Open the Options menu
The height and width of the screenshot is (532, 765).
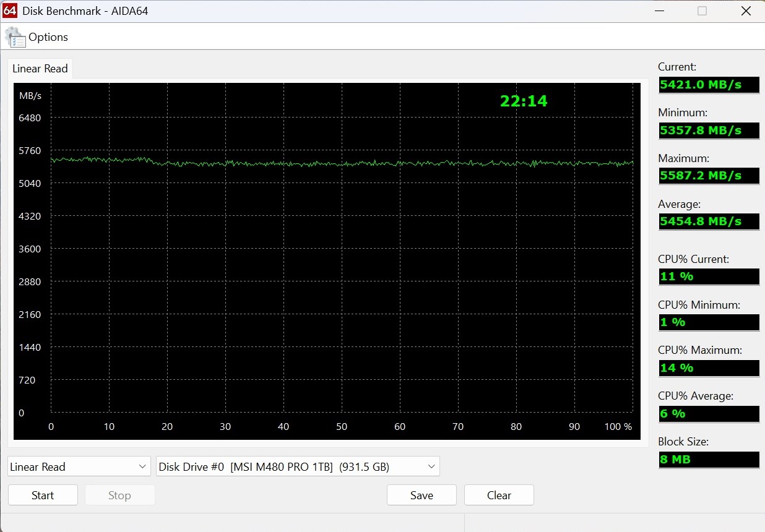pyautogui.click(x=48, y=37)
